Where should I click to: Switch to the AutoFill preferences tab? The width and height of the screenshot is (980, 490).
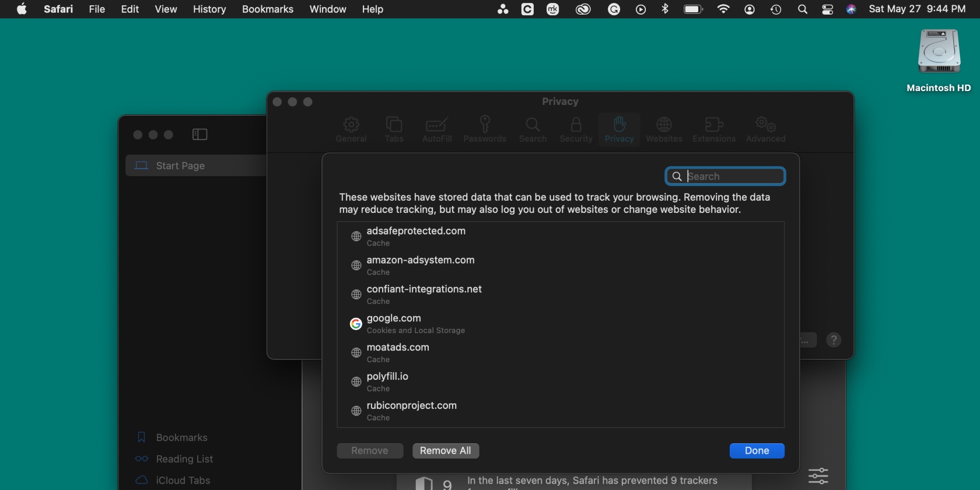(437, 129)
